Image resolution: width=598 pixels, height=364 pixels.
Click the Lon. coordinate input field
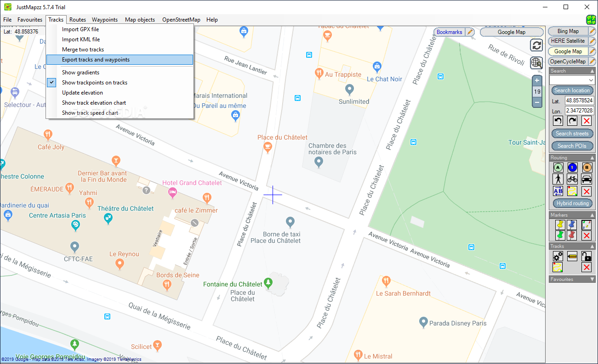[x=580, y=111]
